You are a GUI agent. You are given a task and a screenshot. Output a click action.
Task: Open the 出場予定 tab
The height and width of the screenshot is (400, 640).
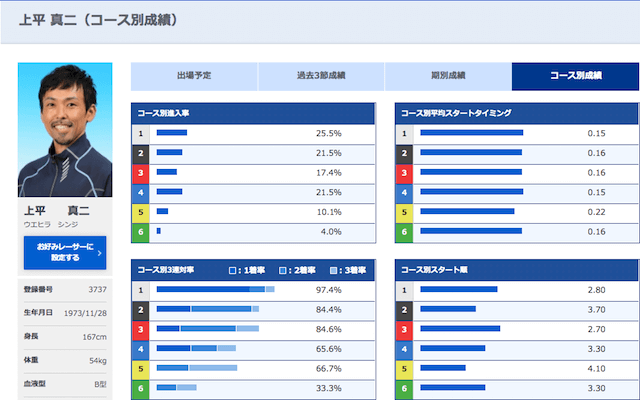[194, 76]
